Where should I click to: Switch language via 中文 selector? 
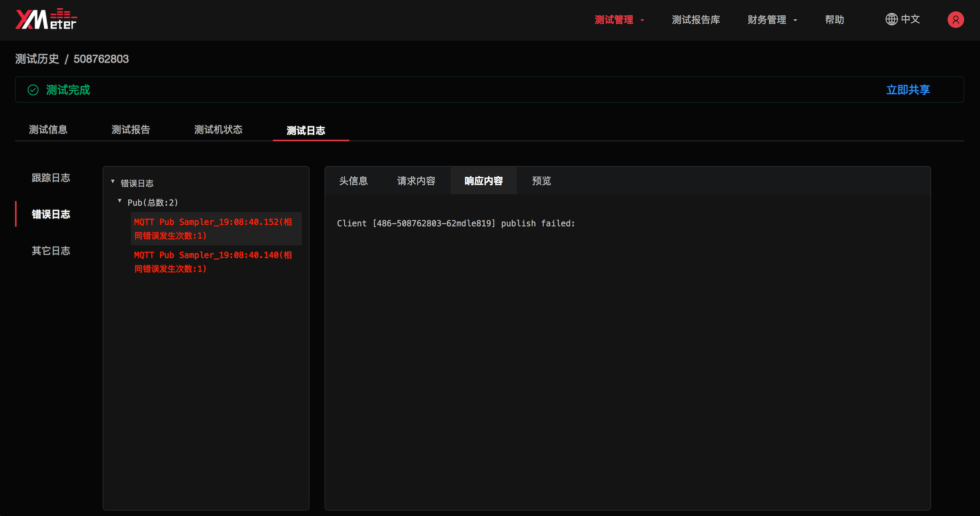911,19
